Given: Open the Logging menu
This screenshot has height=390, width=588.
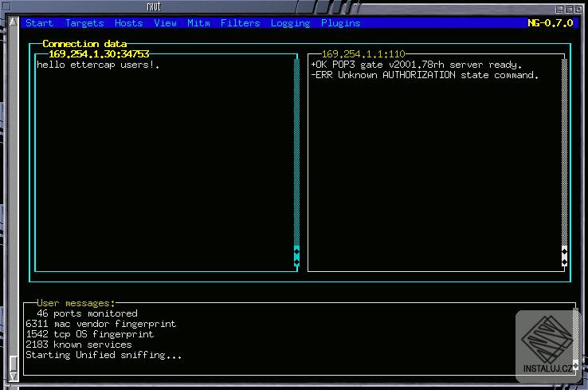Looking at the screenshot, I should (x=290, y=23).
